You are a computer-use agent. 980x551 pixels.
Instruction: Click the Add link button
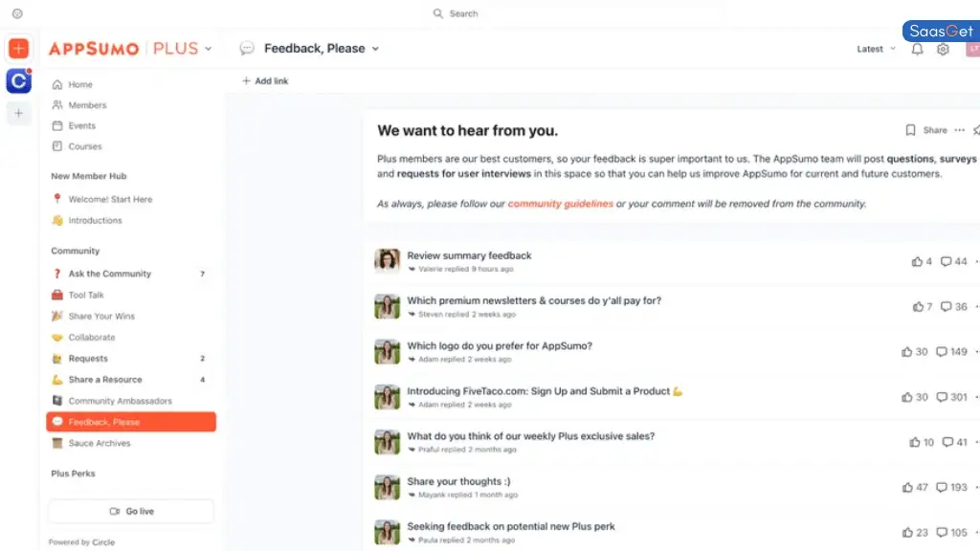point(265,80)
